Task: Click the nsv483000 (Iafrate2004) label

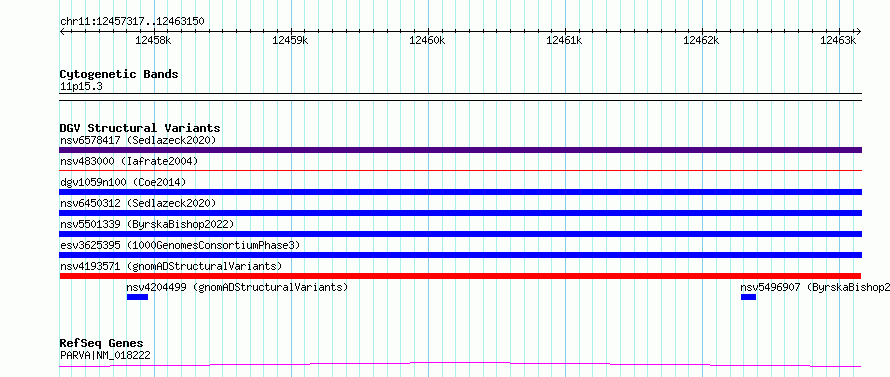Action: point(129,161)
